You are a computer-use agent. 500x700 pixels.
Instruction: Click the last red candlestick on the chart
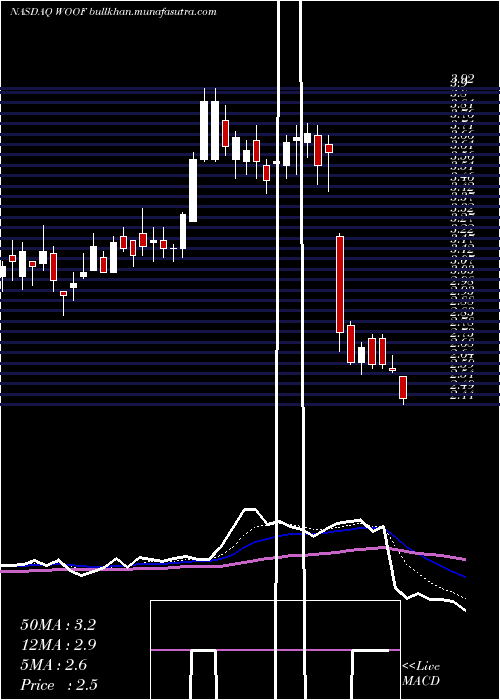click(403, 388)
